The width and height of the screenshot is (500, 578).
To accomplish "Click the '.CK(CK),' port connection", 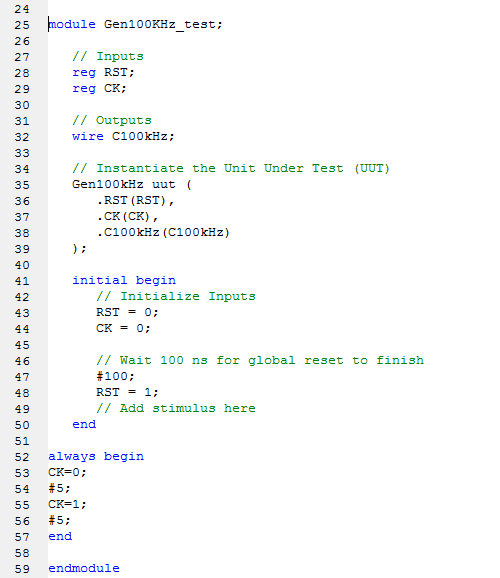I will coord(128,216).
